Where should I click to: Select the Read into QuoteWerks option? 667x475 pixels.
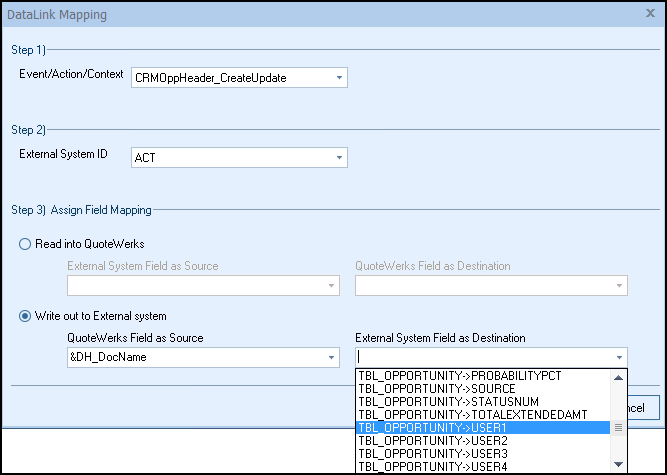[x=27, y=243]
